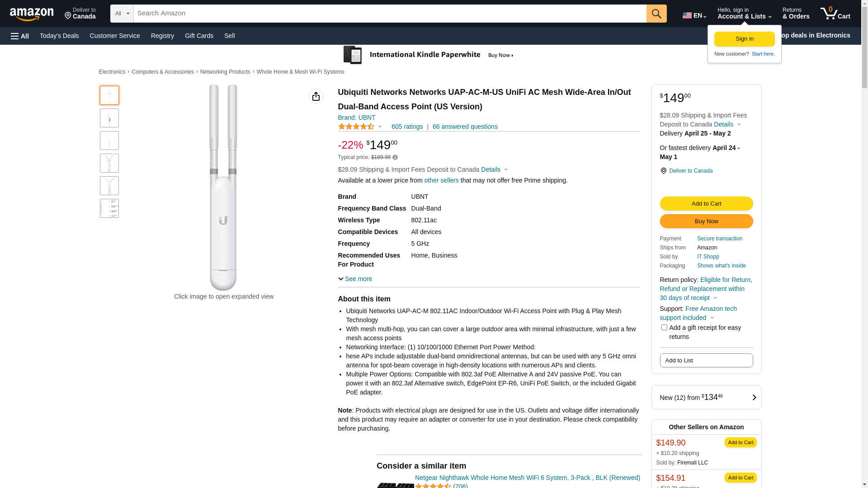Click the search magnifier button
This screenshot has height=488, width=868.
coord(656,14)
